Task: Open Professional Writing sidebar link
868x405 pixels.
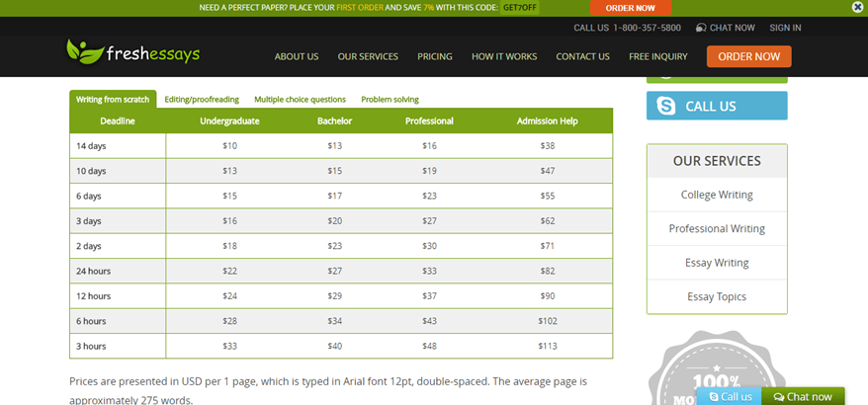Action: (x=717, y=228)
